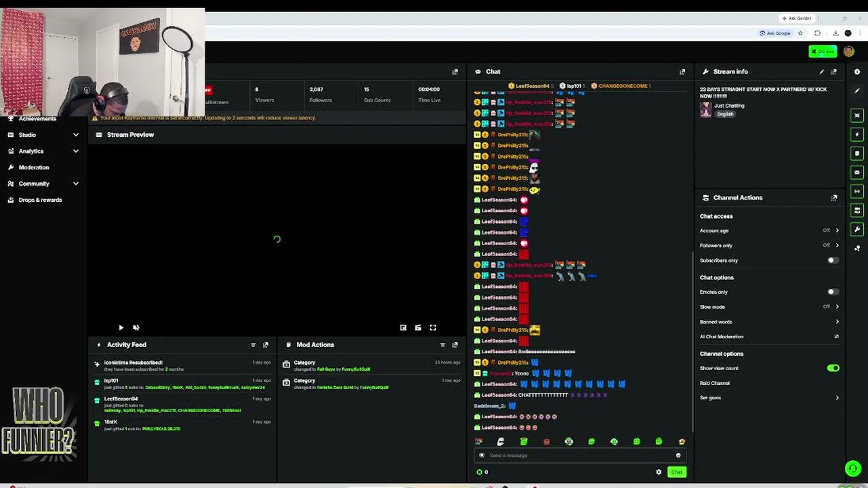Click the Ask Gemini button
This screenshot has height=488, width=868.
click(x=796, y=18)
